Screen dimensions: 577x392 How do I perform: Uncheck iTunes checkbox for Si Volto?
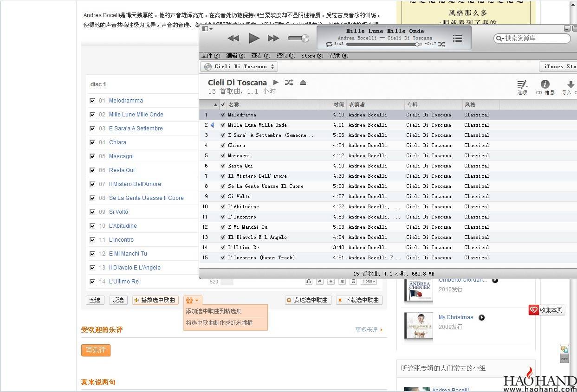pyautogui.click(x=223, y=196)
